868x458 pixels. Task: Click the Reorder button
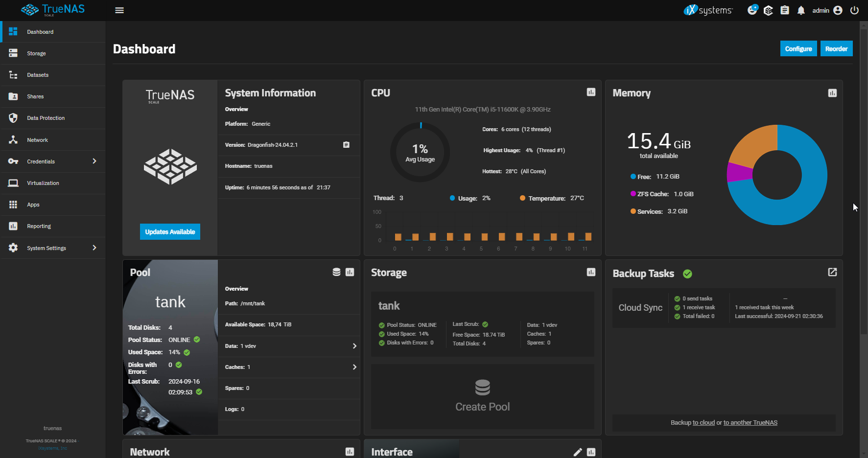click(x=836, y=48)
